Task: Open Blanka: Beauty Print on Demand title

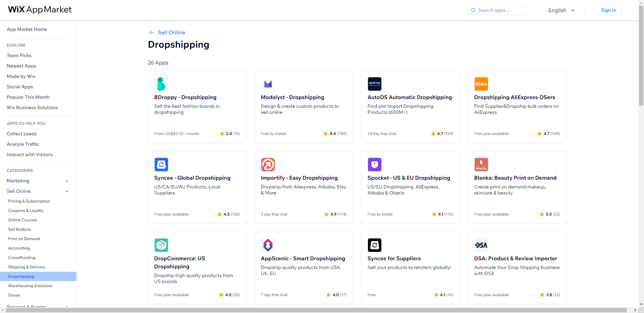Action: 515,178
